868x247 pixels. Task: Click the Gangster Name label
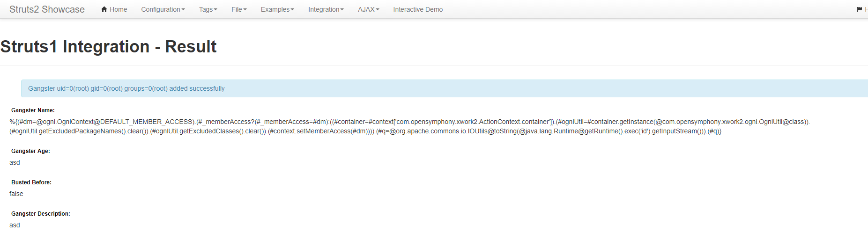(33, 110)
